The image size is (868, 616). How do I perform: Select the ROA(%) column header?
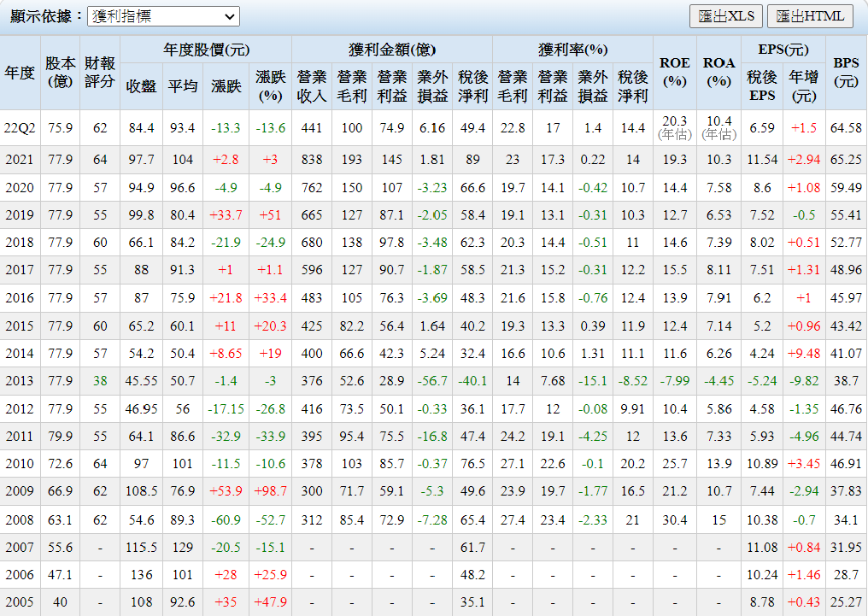(718, 73)
